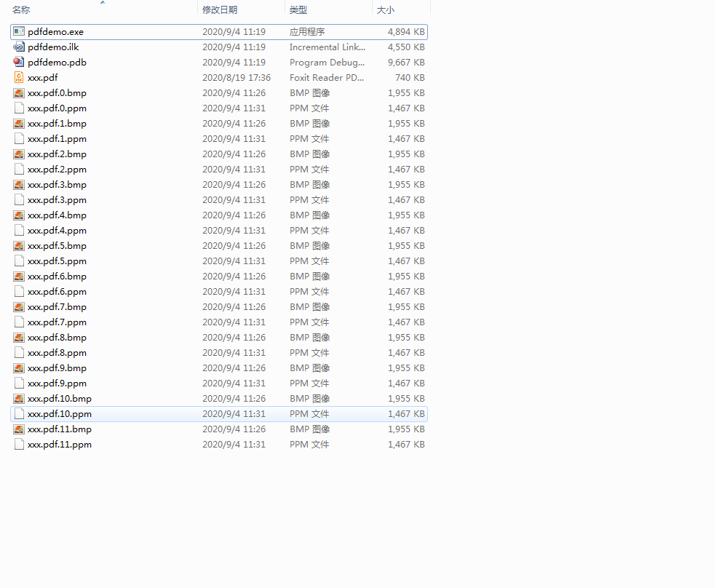The width and height of the screenshot is (714, 588).
Task: Click the xxx.pdf.2.bmp file name
Action: click(x=57, y=154)
